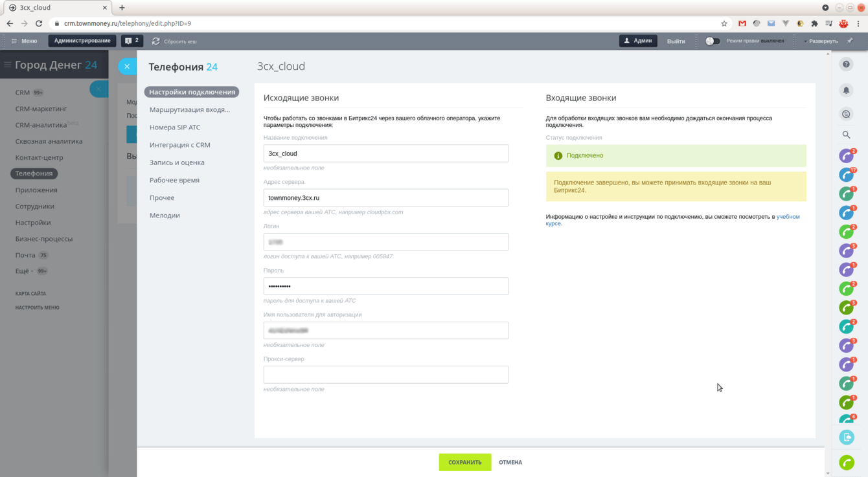Focus the Логин input field

pyautogui.click(x=386, y=242)
